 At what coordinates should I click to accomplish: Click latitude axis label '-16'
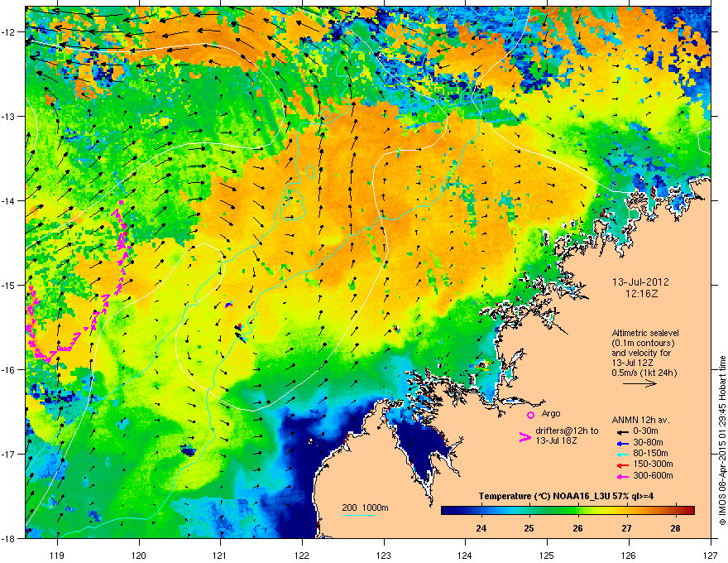point(8,370)
